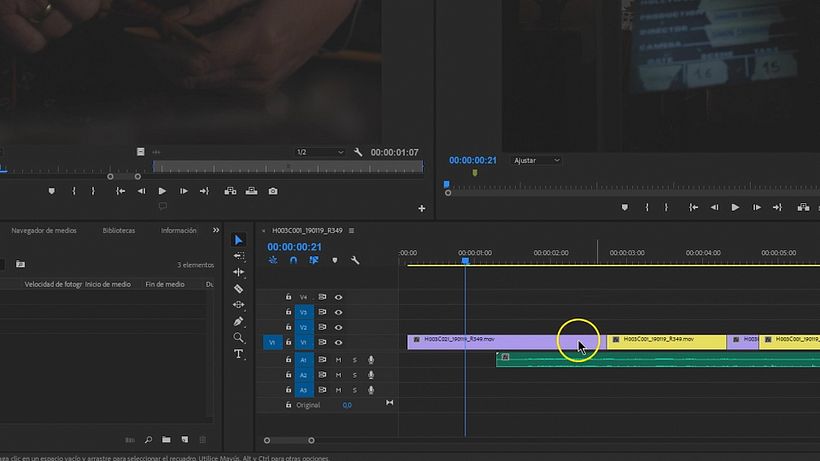Open Source monitor settings wrench
820x461 pixels.
[x=358, y=152]
